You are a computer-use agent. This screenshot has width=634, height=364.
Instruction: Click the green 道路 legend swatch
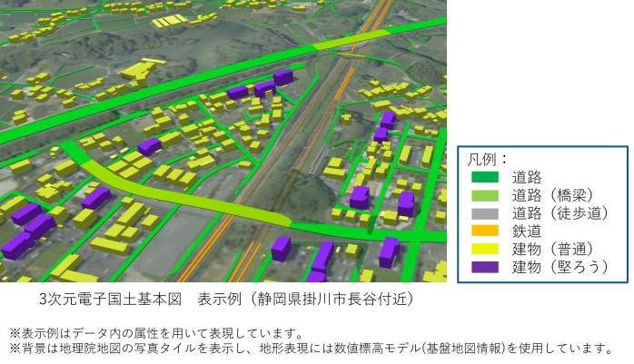point(485,177)
